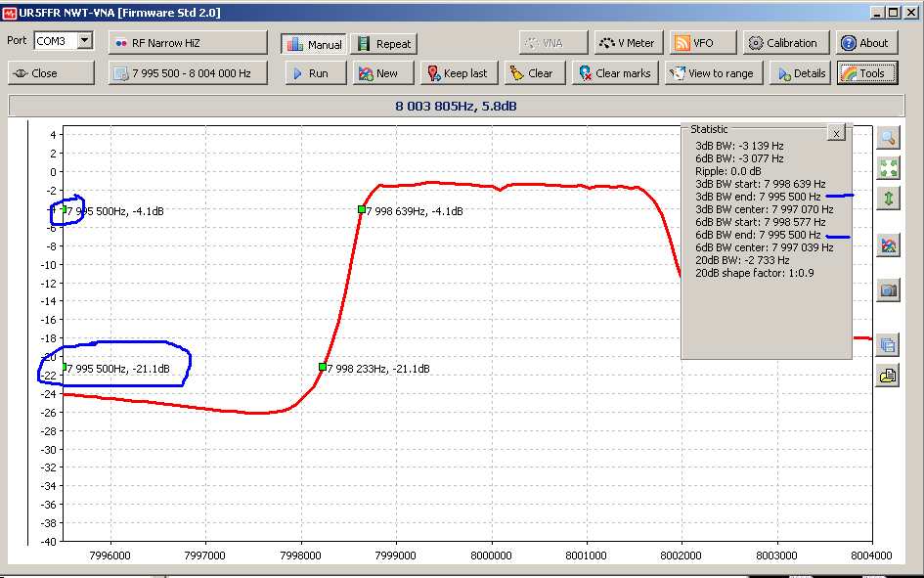
Task: Take a screenshot with the camera icon
Action: point(888,290)
